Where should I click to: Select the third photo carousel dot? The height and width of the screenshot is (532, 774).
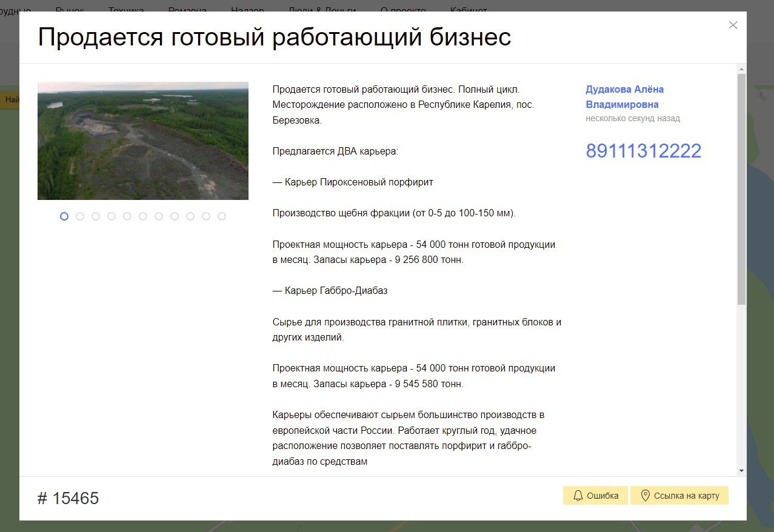tap(96, 216)
